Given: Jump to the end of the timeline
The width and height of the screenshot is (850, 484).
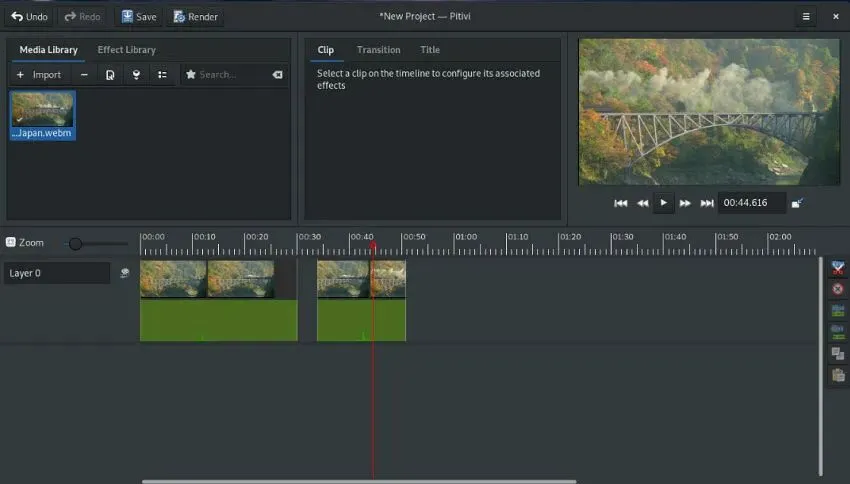Looking at the screenshot, I should pos(707,203).
